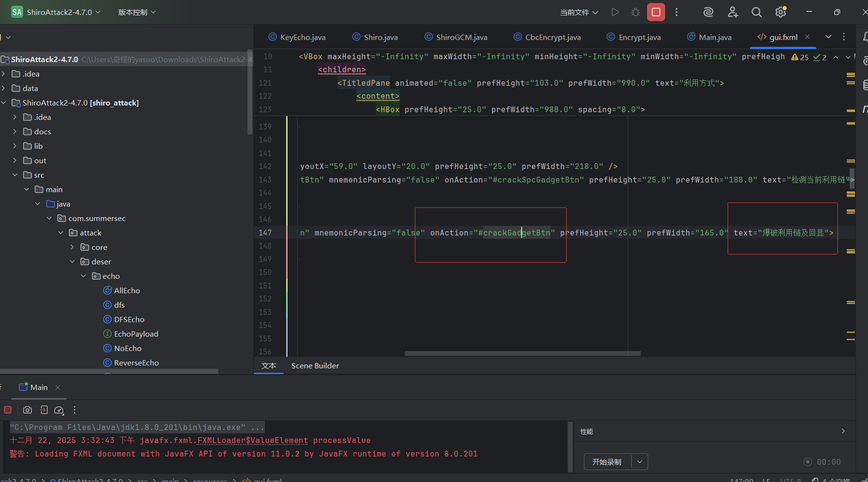Click the Debug bug icon
Image resolution: width=868 pixels, height=482 pixels.
pyautogui.click(x=635, y=12)
